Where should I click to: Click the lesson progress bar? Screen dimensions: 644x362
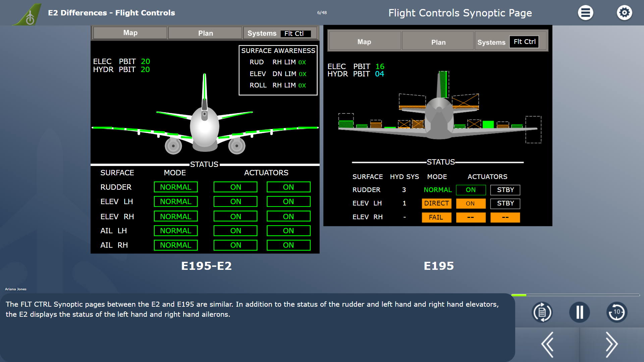coord(576,295)
